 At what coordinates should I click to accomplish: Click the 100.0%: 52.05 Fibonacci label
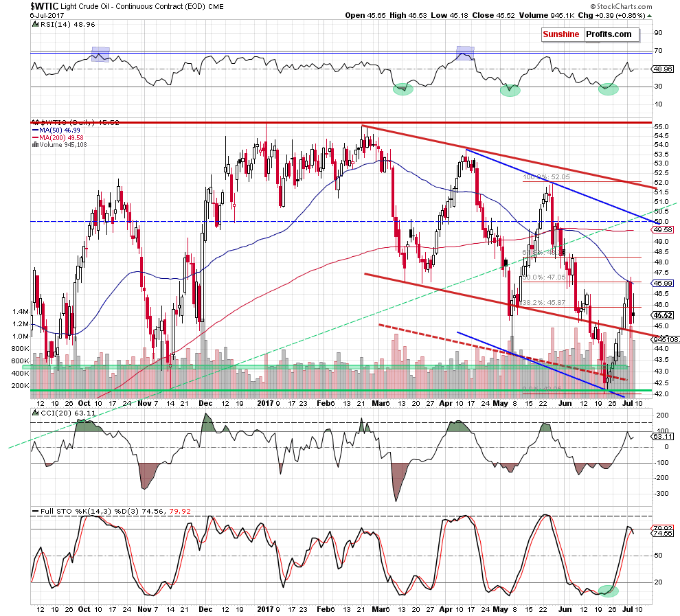[546, 177]
